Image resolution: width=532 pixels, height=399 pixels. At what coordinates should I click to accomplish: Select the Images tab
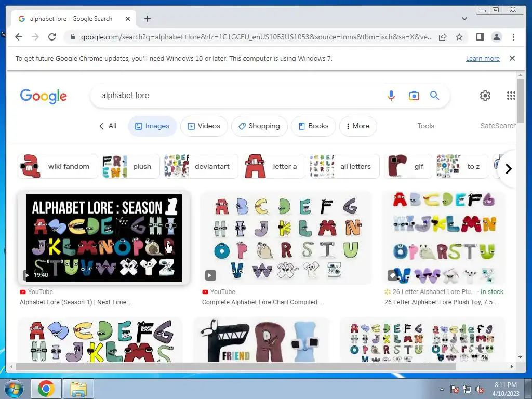tap(152, 126)
